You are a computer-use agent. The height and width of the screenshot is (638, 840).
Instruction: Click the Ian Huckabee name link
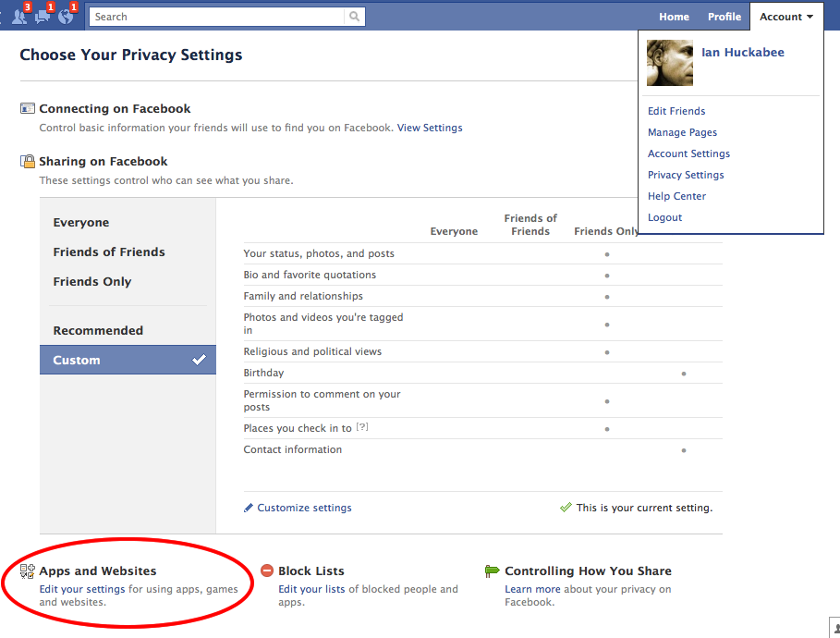point(742,52)
